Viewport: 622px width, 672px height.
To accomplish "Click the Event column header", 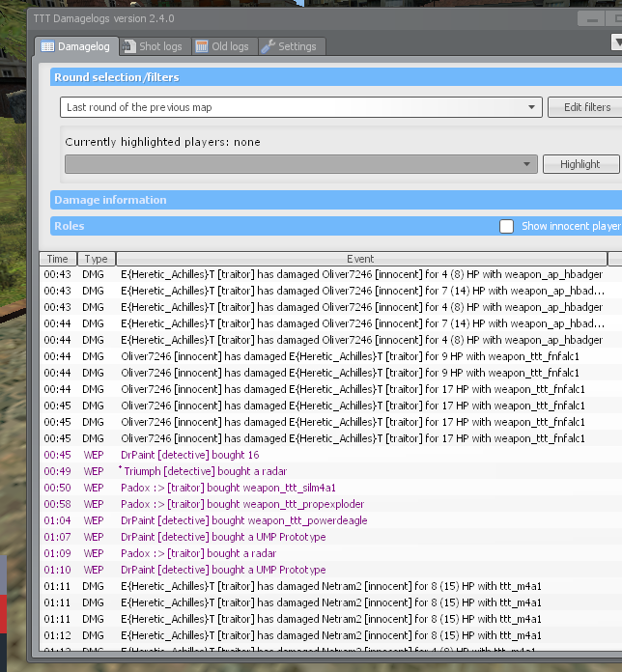I will click(360, 259).
